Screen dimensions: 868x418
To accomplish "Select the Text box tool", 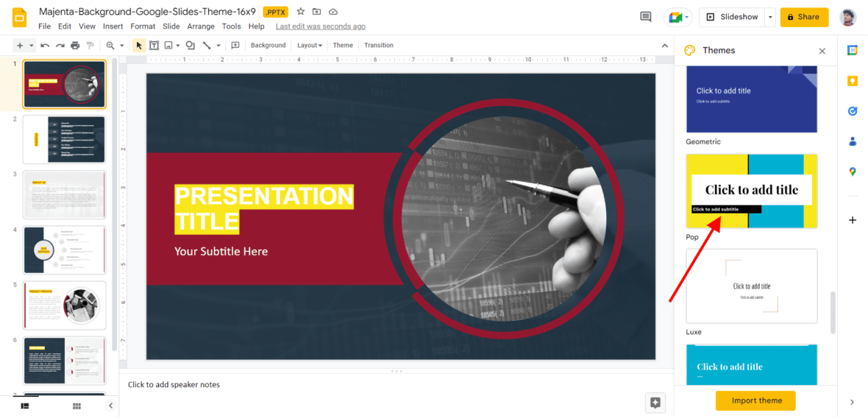I will point(154,46).
